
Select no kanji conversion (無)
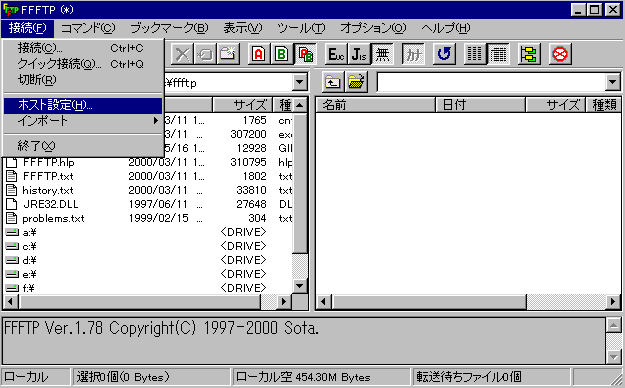pos(382,54)
